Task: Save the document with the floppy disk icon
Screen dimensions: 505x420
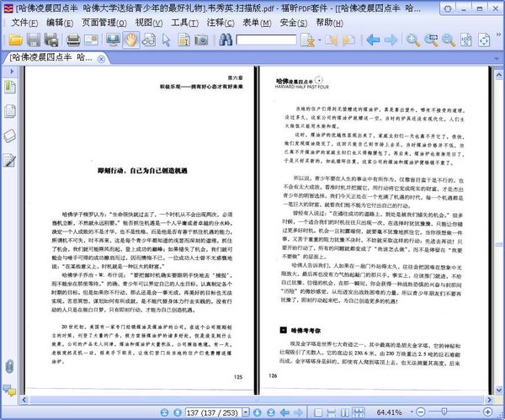Action: click(x=34, y=40)
